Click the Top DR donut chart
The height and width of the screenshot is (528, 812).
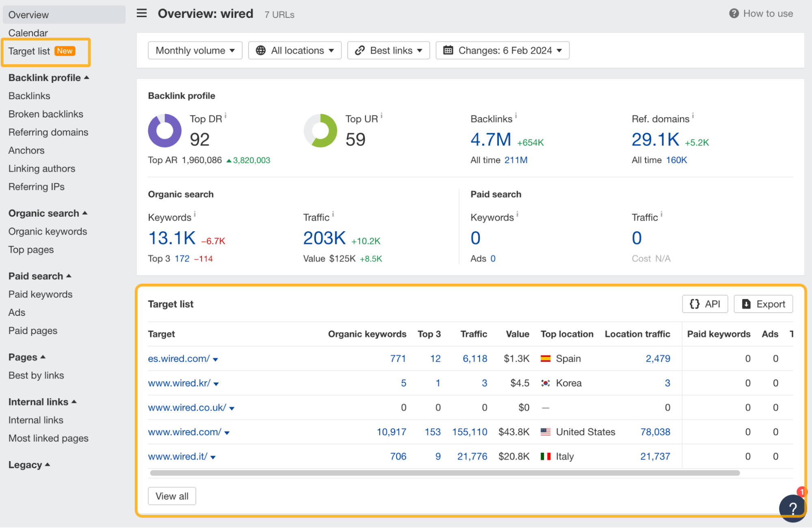click(x=165, y=130)
